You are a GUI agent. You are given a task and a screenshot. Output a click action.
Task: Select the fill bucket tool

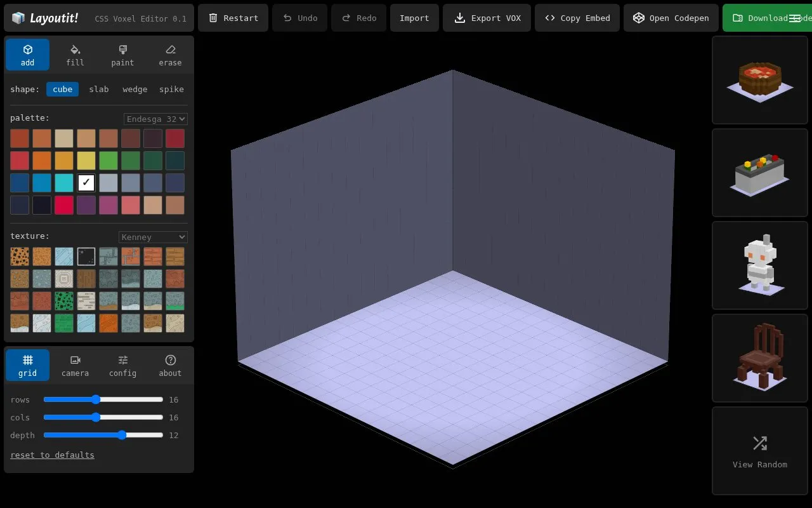point(75,55)
